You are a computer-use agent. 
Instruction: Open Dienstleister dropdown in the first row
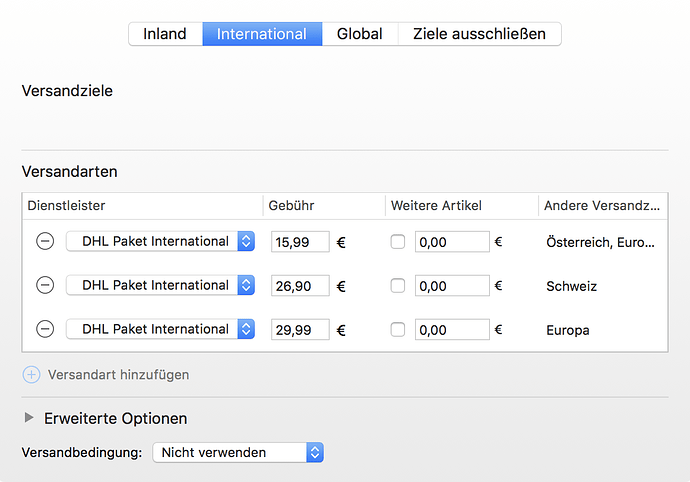161,241
